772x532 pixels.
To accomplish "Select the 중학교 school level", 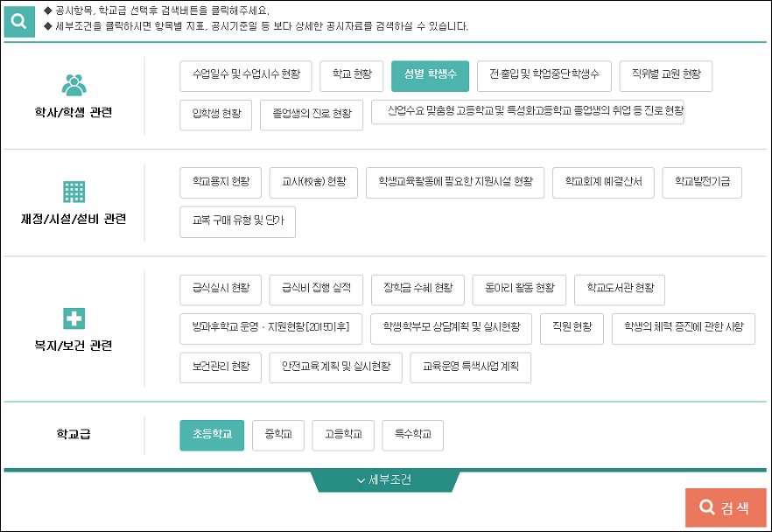I will click(278, 435).
